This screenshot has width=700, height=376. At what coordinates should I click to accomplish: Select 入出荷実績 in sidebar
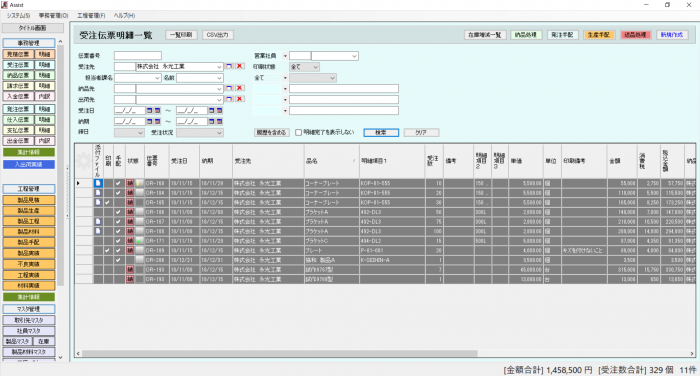coord(29,164)
